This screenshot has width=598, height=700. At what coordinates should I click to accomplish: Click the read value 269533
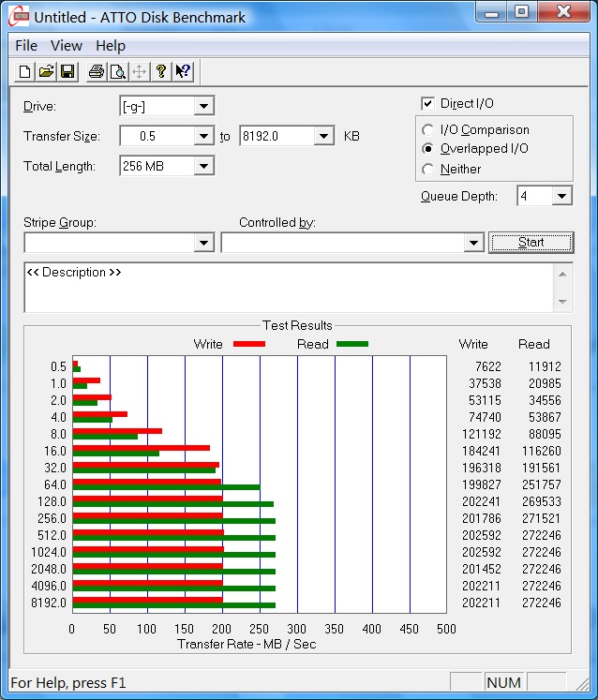coord(542,501)
